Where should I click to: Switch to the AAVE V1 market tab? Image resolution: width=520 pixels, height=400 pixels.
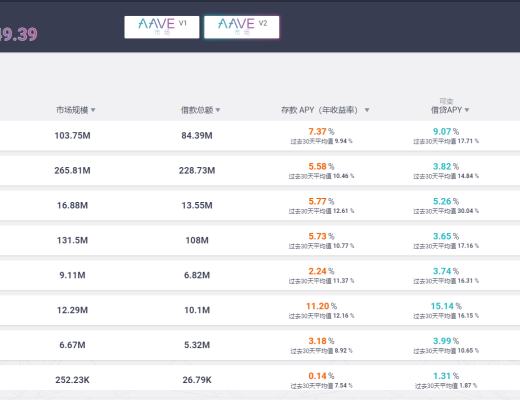(x=162, y=27)
